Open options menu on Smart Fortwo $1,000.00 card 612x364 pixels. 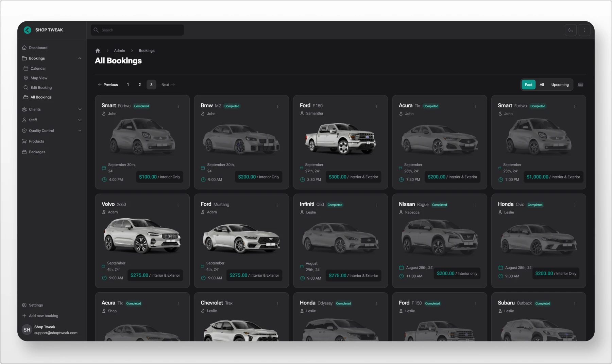point(575,106)
